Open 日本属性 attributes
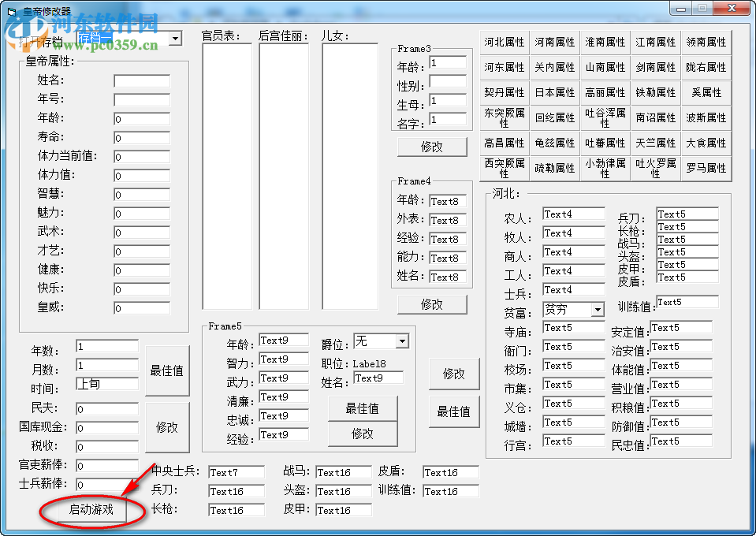This screenshot has height=536, width=756. tap(554, 92)
